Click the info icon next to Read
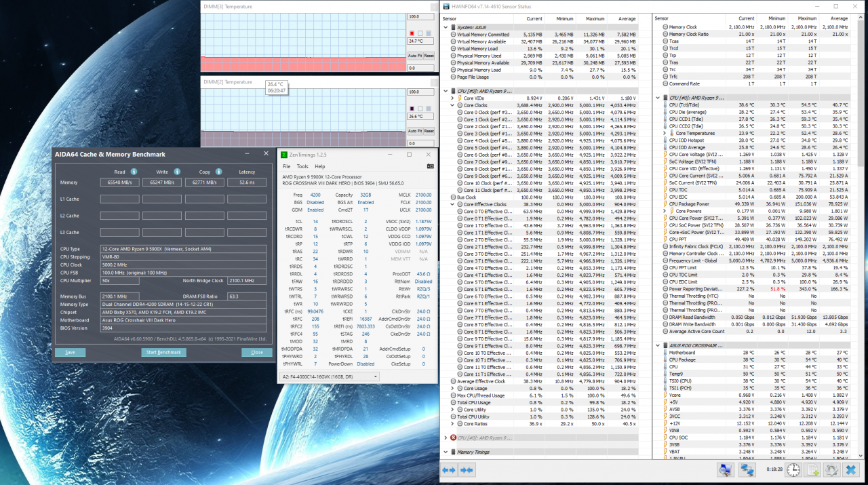 tap(134, 172)
